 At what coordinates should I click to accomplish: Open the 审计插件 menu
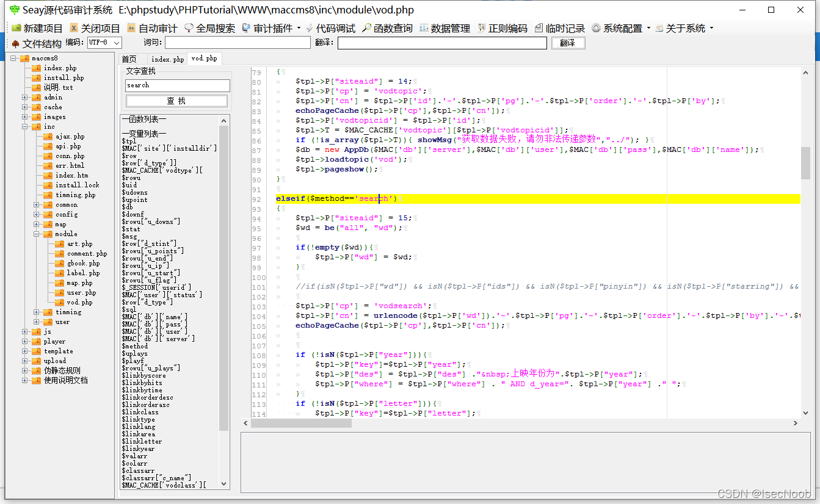272,28
